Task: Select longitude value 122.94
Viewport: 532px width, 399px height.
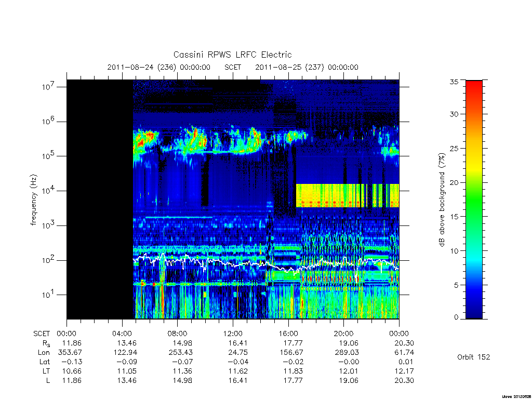Action: tap(125, 353)
